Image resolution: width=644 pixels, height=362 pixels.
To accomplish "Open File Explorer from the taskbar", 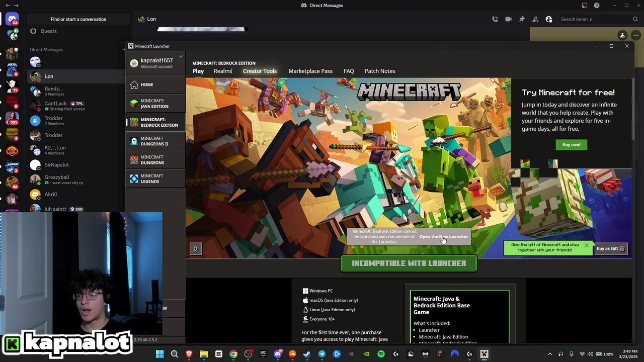I will click(204, 354).
